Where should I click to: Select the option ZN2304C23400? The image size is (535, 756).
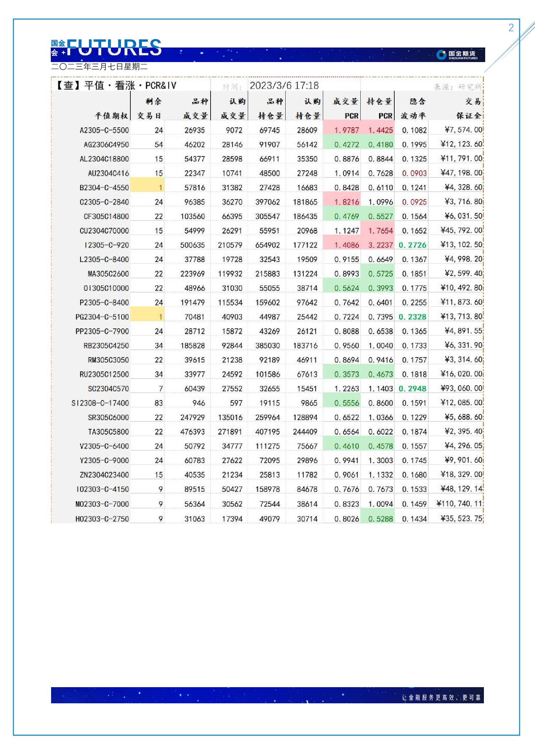pyautogui.click(x=104, y=475)
